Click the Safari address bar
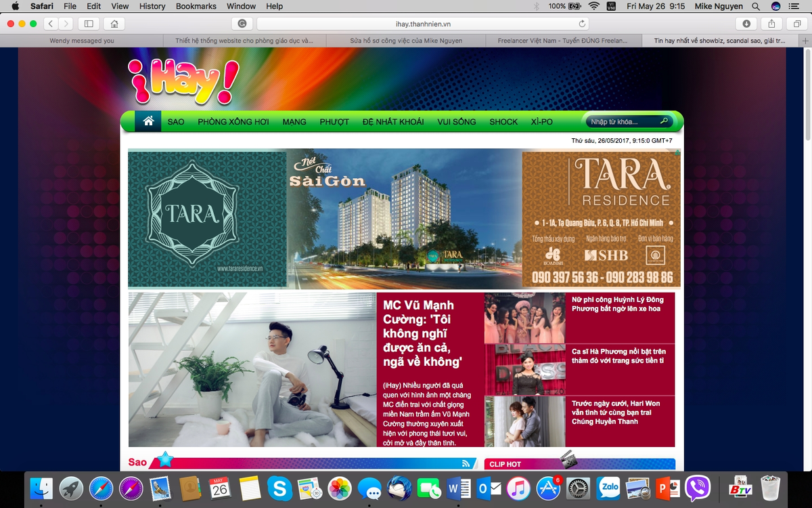Image resolution: width=812 pixels, height=508 pixels. (x=424, y=24)
